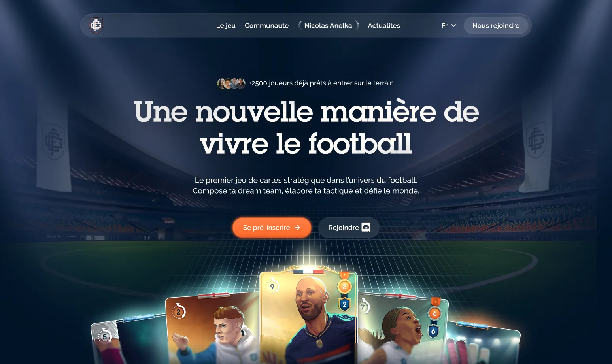This screenshot has width=612, height=364.
Task: Click the number 9 timer icon on center card
Action: tap(272, 286)
